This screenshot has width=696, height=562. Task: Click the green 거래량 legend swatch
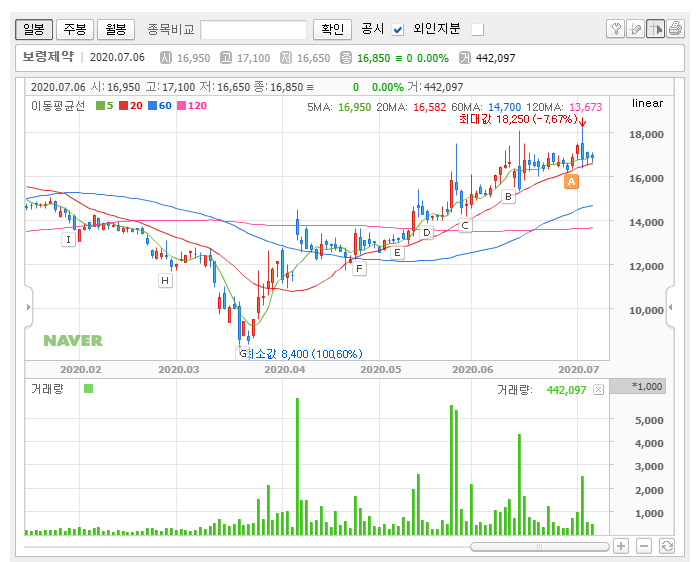pyautogui.click(x=88, y=389)
